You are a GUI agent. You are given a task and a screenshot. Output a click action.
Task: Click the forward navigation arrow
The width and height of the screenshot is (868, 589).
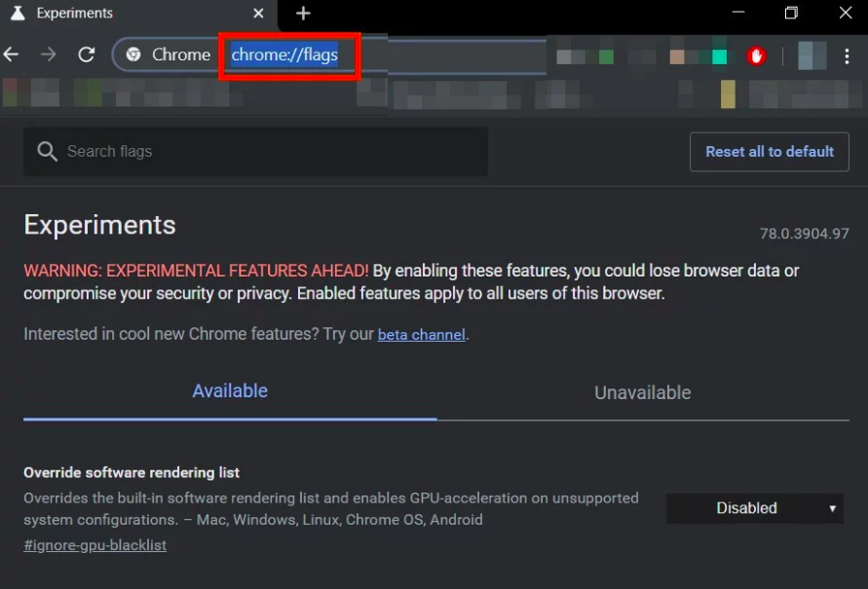[49, 55]
